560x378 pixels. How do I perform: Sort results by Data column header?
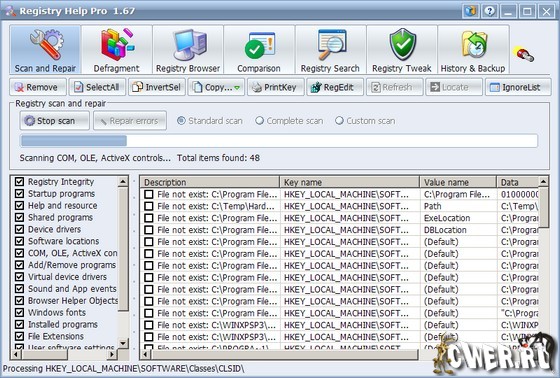518,182
